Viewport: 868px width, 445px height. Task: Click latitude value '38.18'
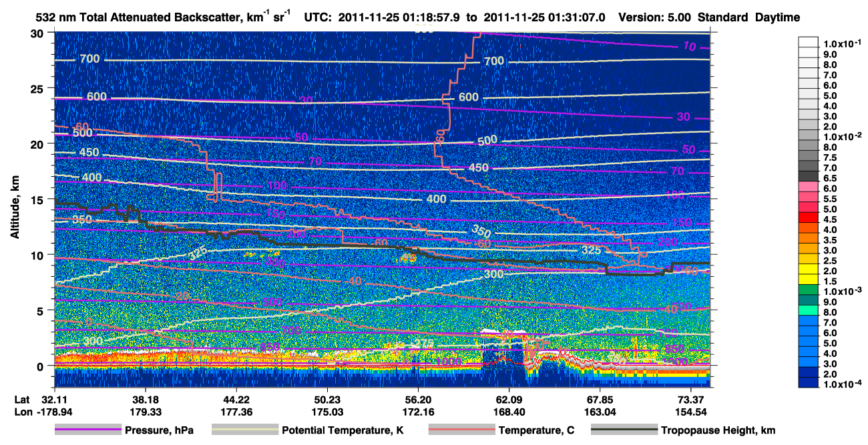tap(145, 399)
